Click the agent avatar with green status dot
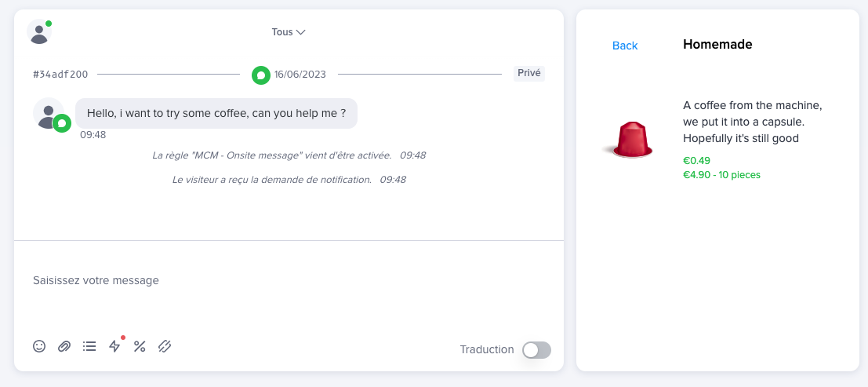The image size is (868, 387). point(38,32)
